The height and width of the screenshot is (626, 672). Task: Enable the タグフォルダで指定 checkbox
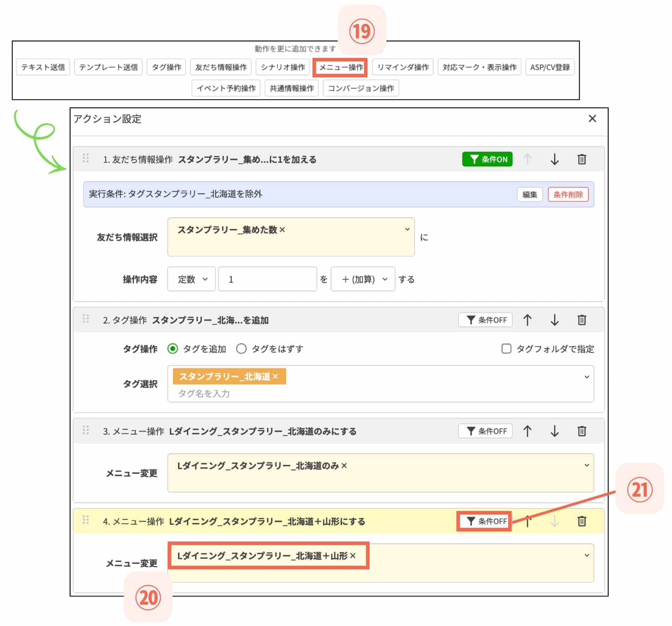pyautogui.click(x=506, y=349)
